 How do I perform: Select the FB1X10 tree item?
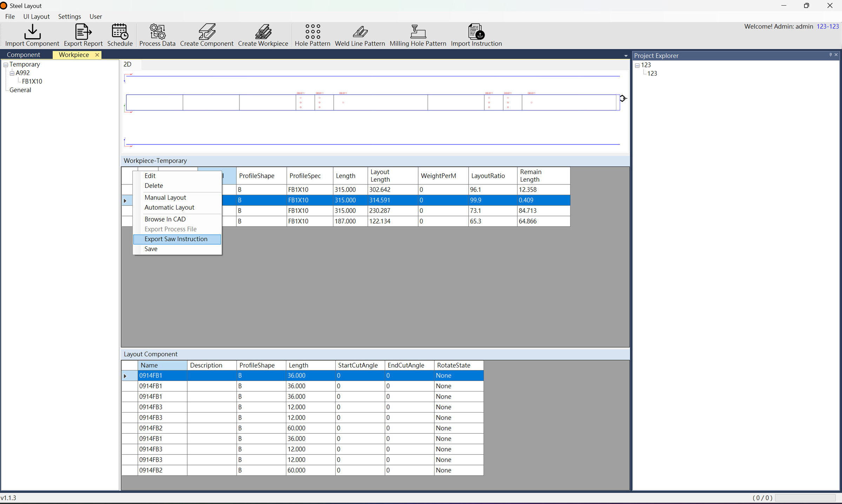pos(32,81)
